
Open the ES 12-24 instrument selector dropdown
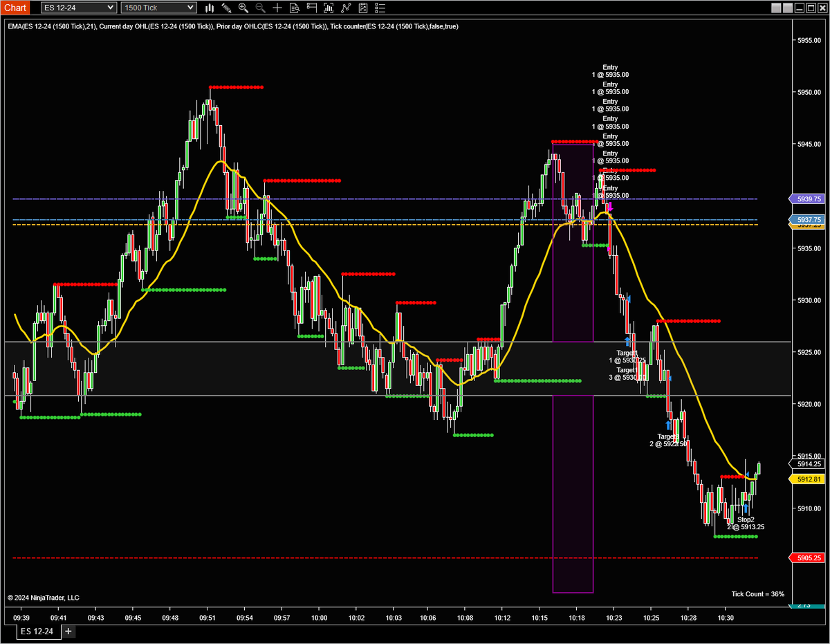pos(78,8)
